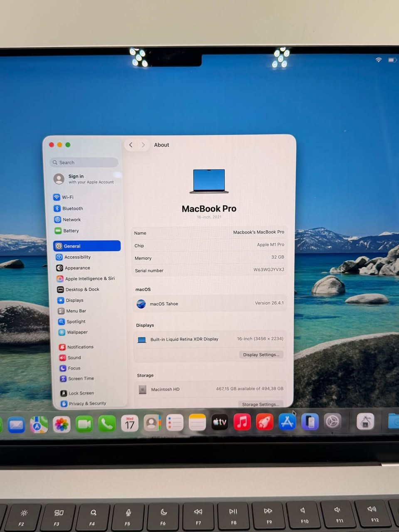Image resolution: width=399 pixels, height=532 pixels.
Task: Click the Search field in System Settings
Action: [x=84, y=163]
